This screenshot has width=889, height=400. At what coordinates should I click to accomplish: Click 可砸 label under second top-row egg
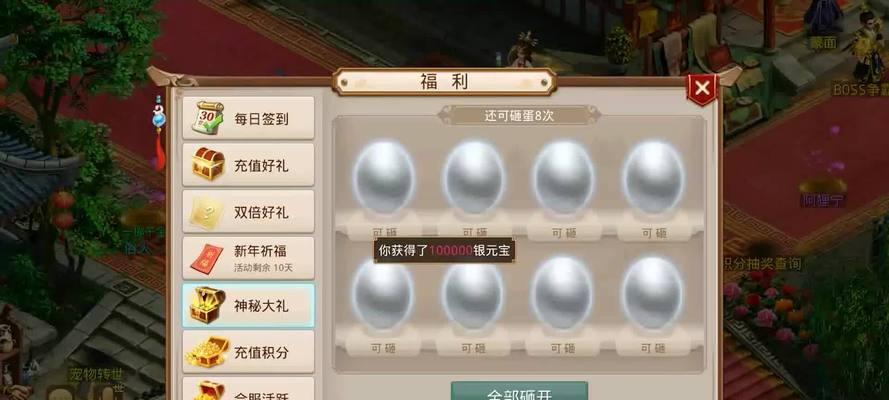474,232
